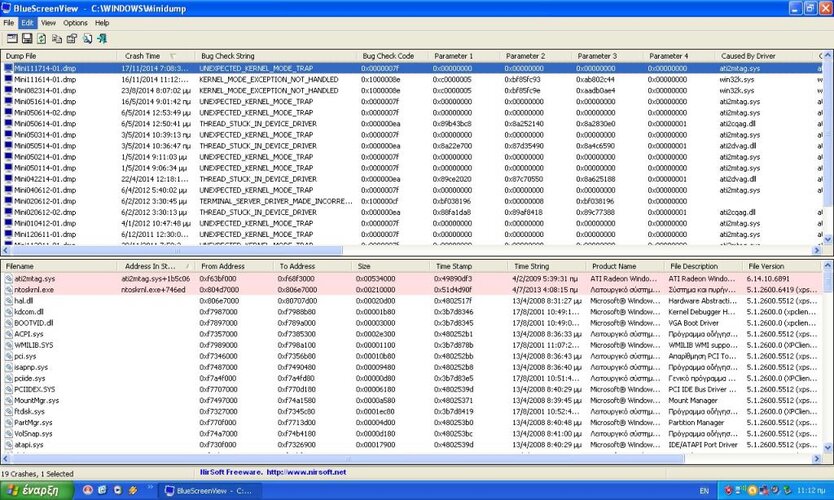Click the Properties toolbar icon
This screenshot has height=500, width=834.
[x=72, y=38]
